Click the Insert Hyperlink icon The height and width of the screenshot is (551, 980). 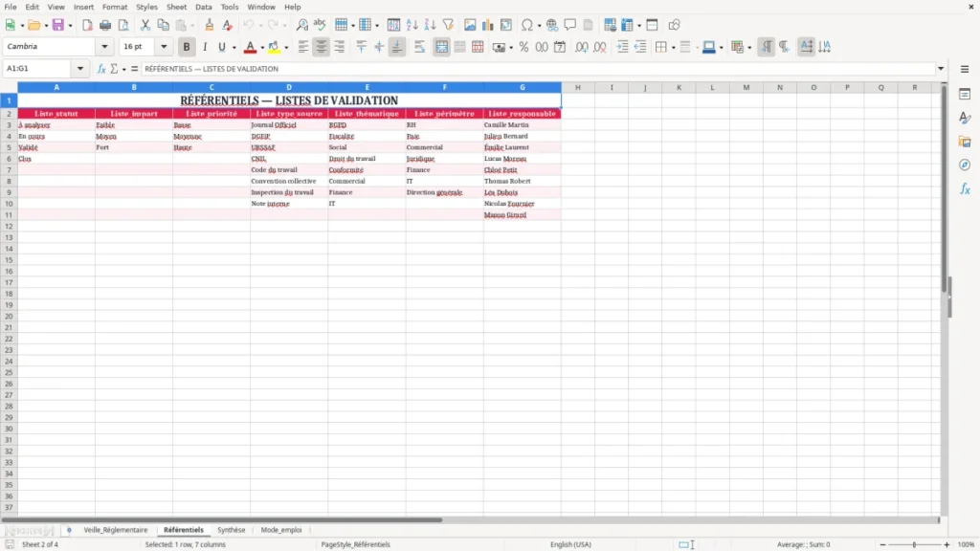552,25
